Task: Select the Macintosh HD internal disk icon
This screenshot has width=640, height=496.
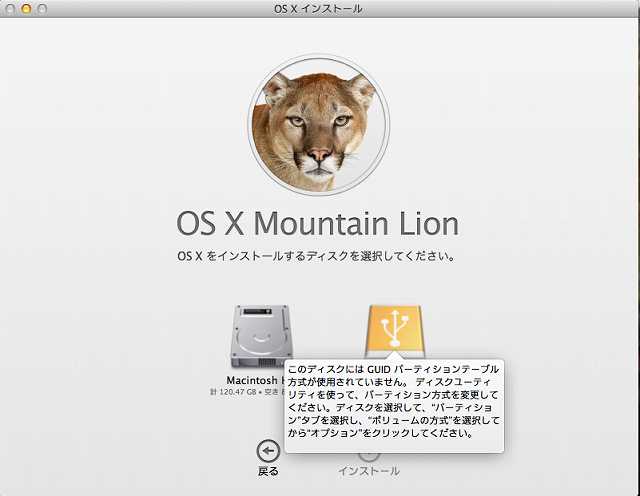Action: click(261, 336)
